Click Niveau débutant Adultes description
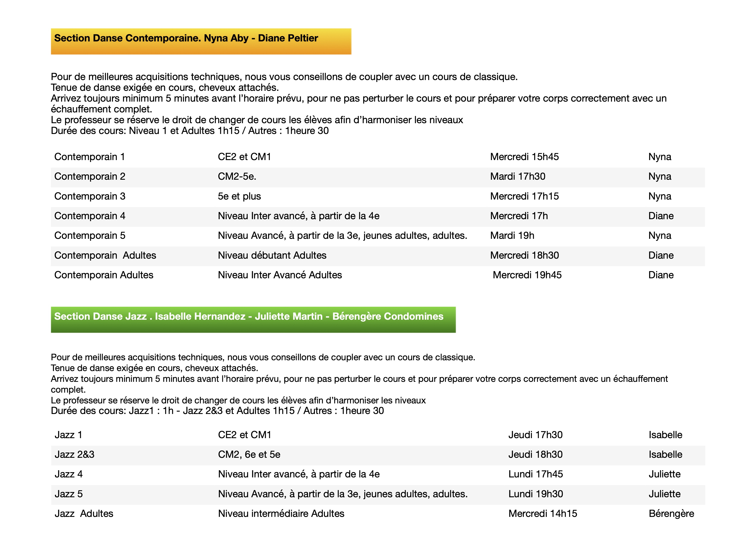 (x=272, y=256)
